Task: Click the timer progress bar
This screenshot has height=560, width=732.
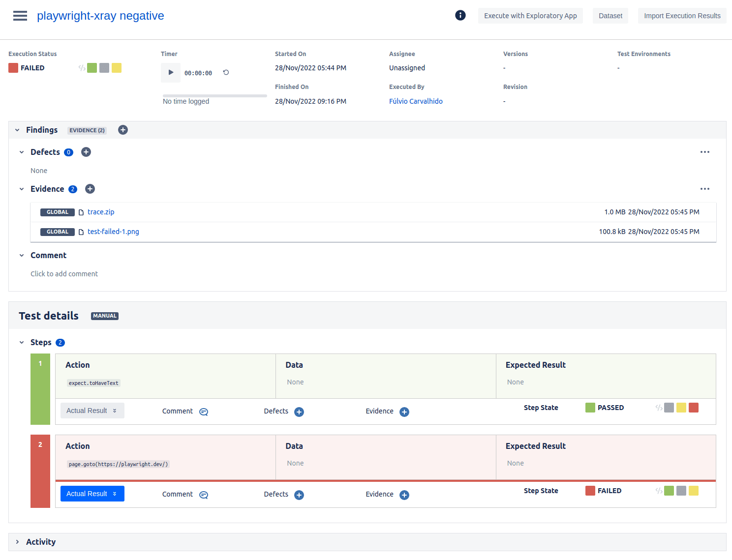Action: point(215,95)
